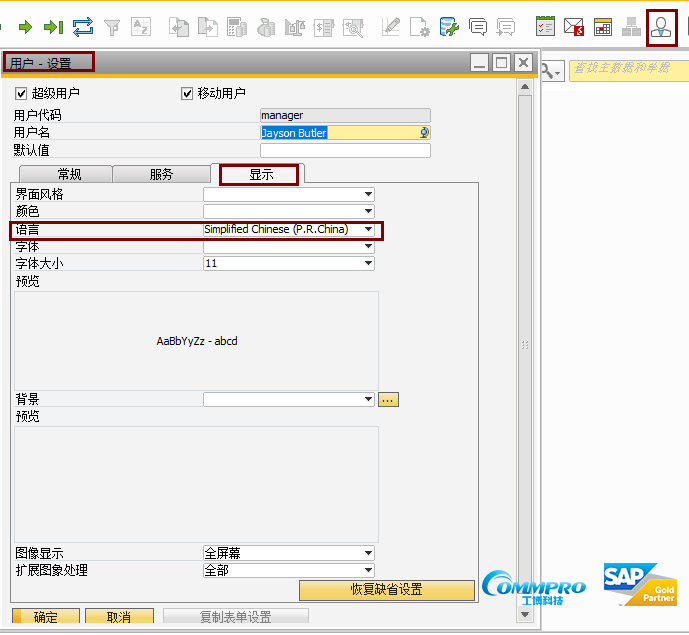Click the database wrench tool icon

click(x=449, y=27)
